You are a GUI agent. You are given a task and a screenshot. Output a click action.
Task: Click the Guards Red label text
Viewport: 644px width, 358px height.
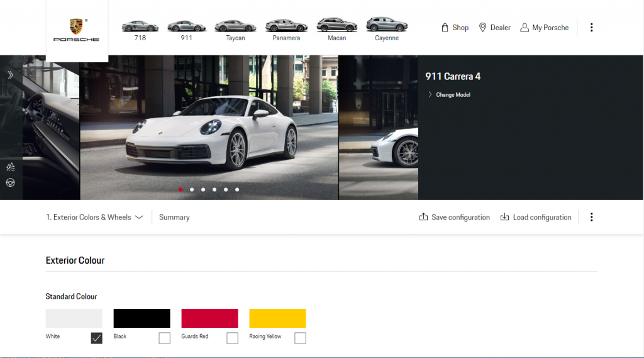click(x=195, y=336)
